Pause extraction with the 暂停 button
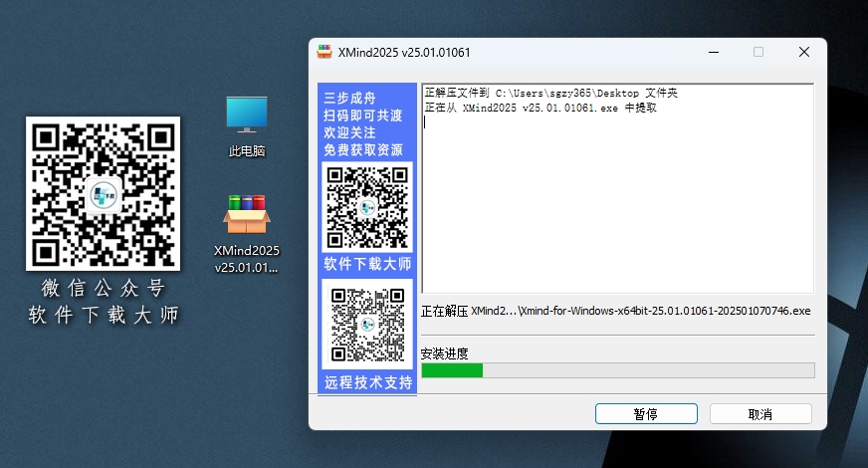Viewport: 868px width, 468px height. (646, 413)
